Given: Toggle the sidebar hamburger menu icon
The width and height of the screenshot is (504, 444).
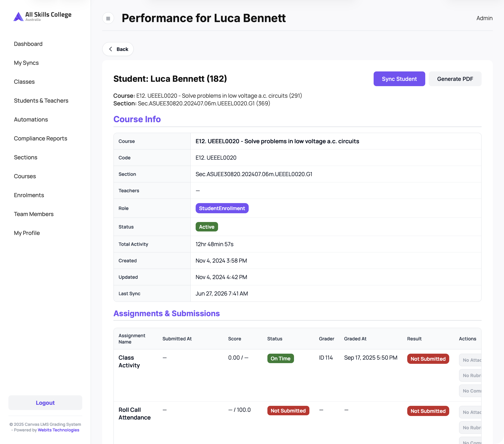Looking at the screenshot, I should tap(108, 18).
